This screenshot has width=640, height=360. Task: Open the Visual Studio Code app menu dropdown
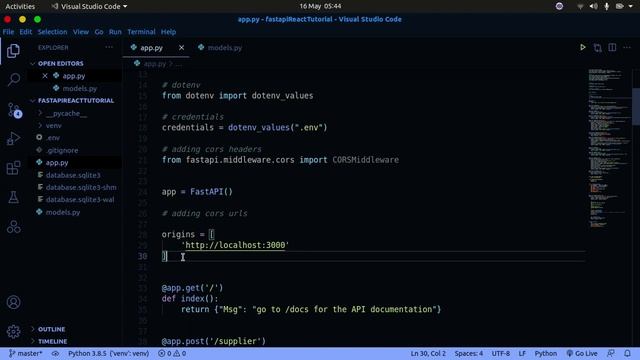pyautogui.click(x=89, y=6)
